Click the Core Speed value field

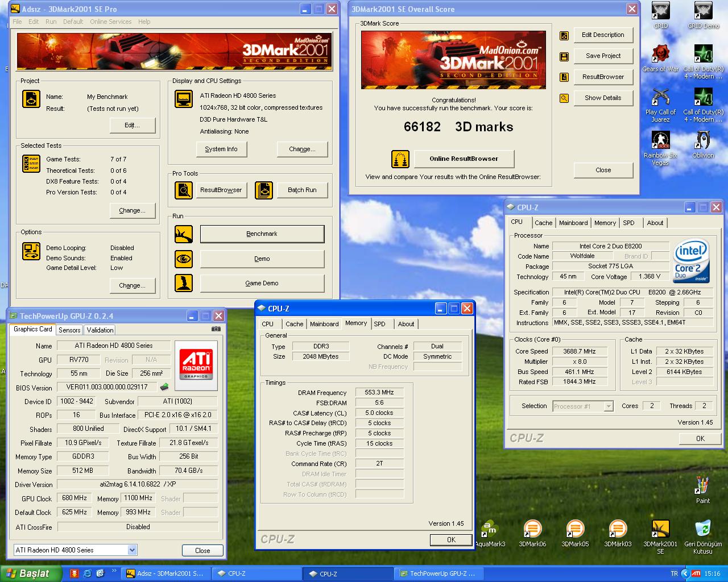[579, 351]
